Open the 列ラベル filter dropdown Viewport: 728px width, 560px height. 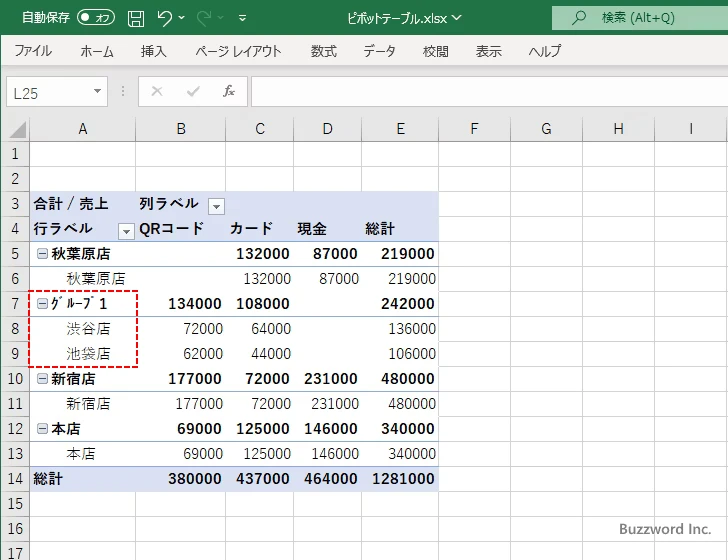(216, 206)
